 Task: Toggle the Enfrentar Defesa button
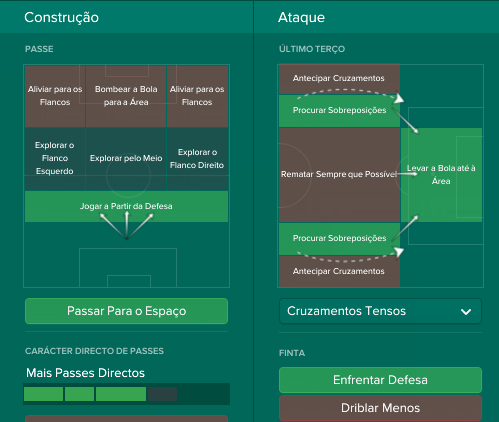[380, 380]
